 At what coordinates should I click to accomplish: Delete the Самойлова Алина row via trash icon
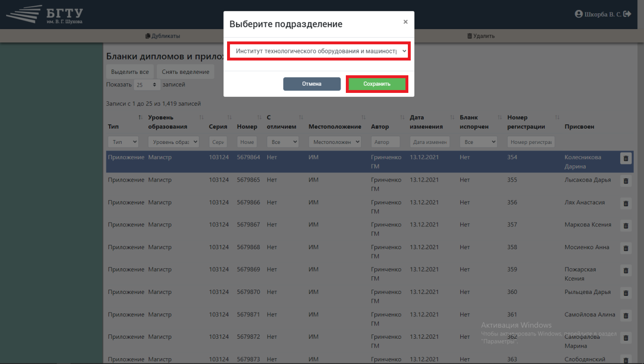click(x=626, y=315)
